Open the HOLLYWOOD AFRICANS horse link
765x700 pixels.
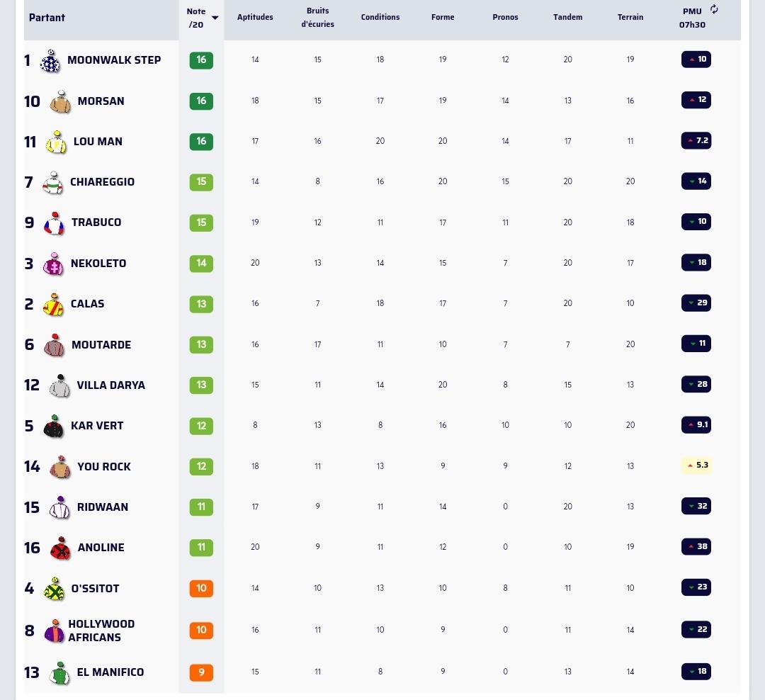[x=101, y=631]
